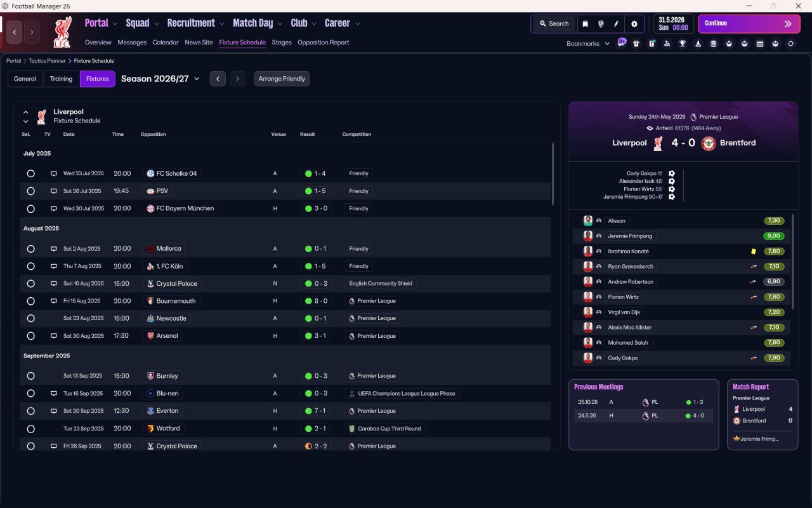Click the globe icon in the top toolbar

601,23
